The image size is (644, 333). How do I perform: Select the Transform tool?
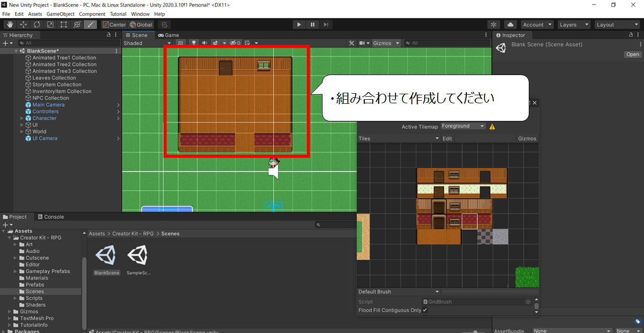click(77, 25)
